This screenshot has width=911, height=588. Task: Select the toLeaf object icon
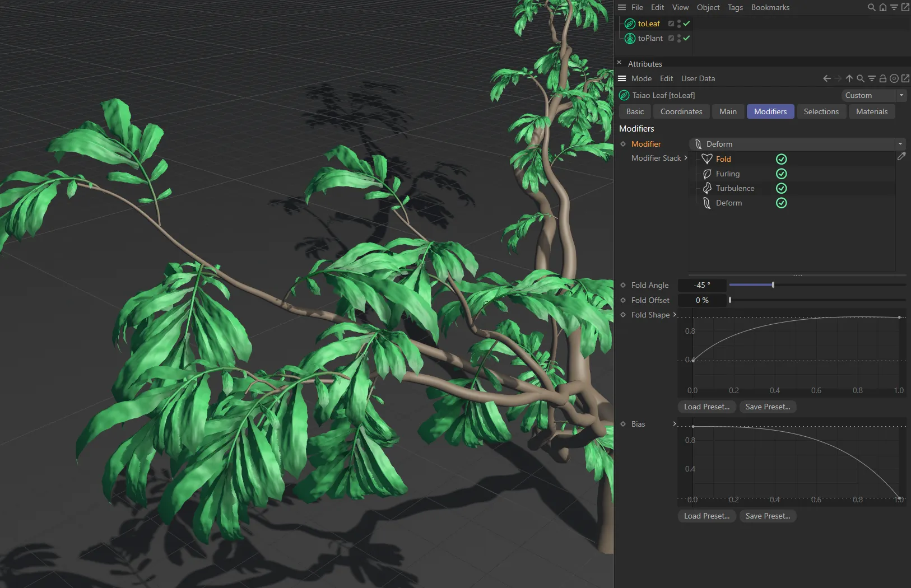coord(630,24)
